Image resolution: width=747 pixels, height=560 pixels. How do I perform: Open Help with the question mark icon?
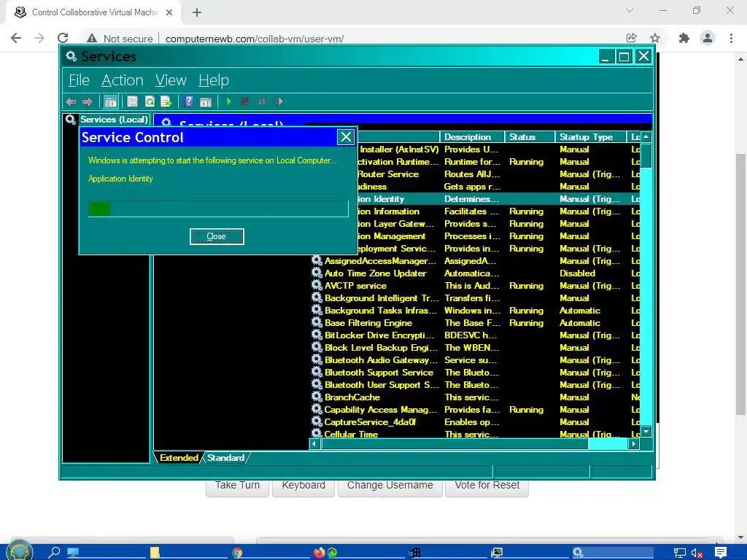[189, 101]
